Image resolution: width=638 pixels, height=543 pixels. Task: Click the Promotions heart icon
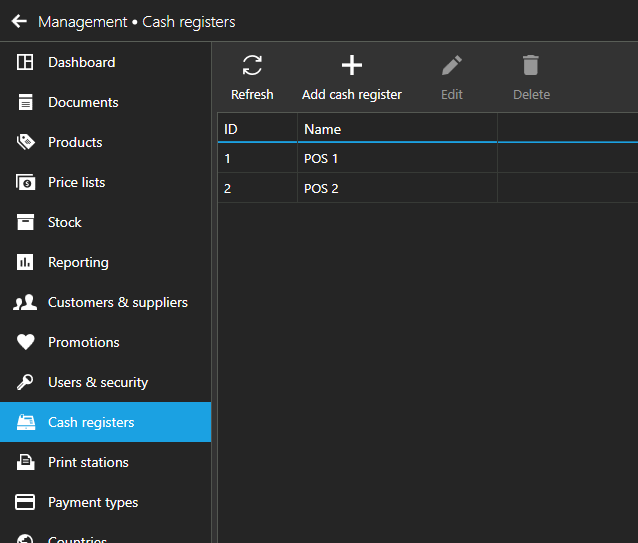click(x=26, y=342)
